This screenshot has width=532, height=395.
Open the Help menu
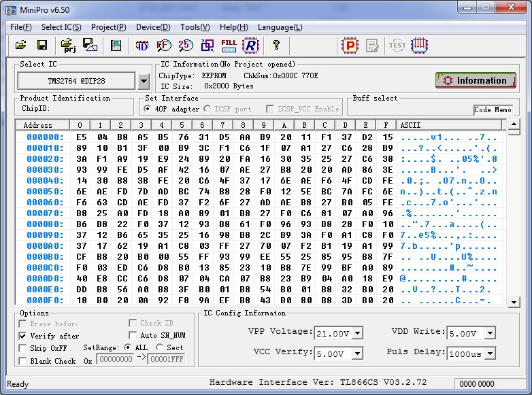tap(234, 27)
